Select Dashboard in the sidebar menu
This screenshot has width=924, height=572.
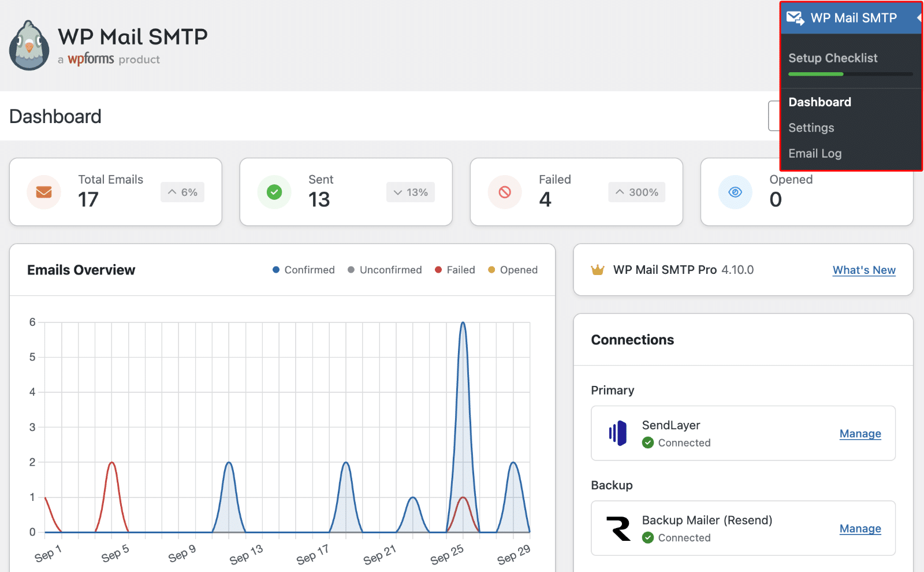point(820,102)
